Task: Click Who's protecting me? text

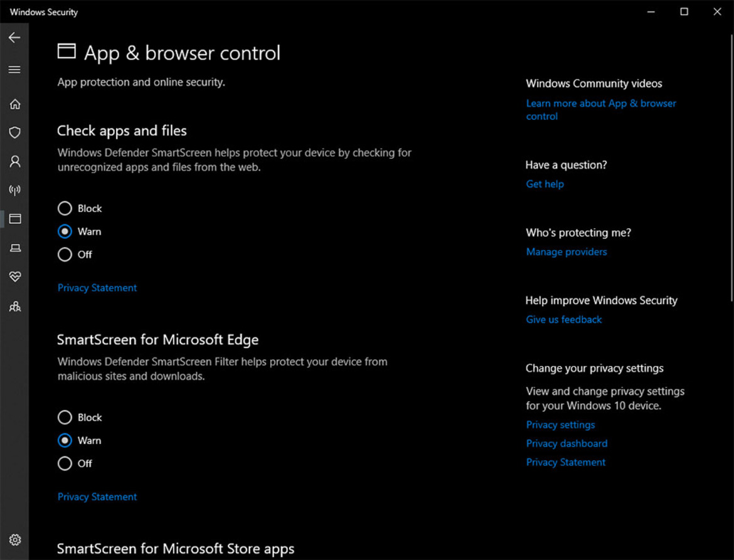Action: pyautogui.click(x=578, y=233)
